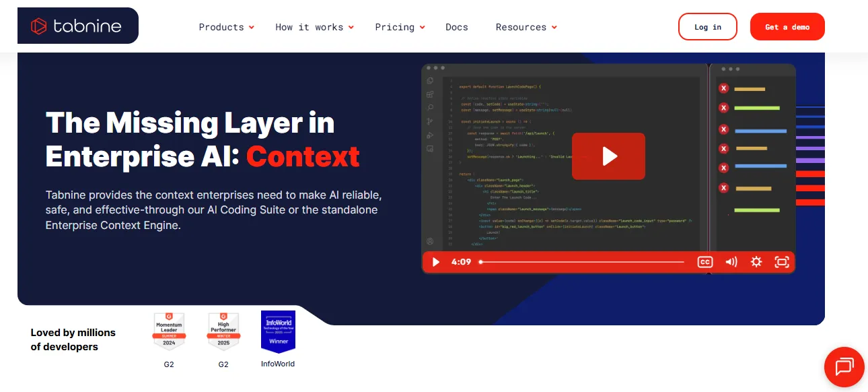Mute the video using speaker icon
Image resolution: width=868 pixels, height=392 pixels.
coord(731,262)
